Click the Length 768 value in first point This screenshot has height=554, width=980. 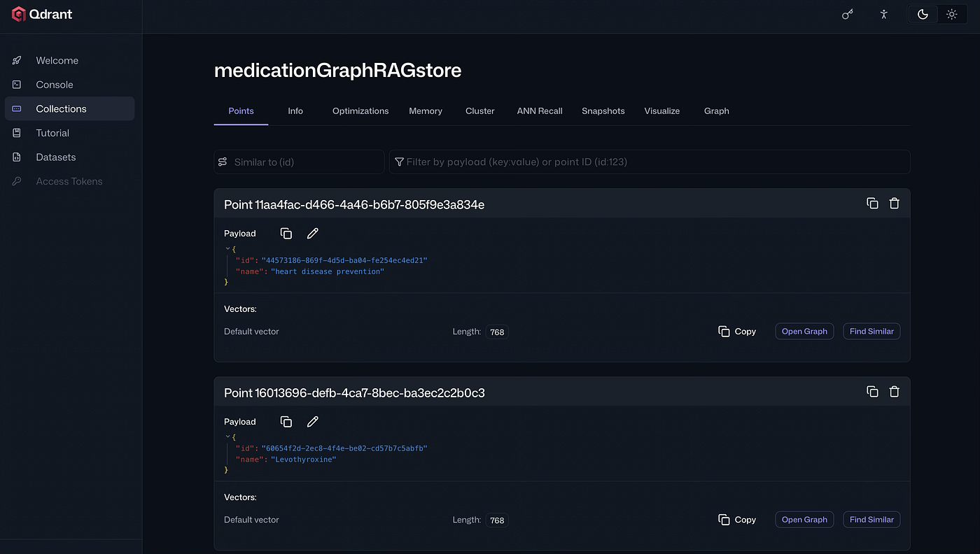click(x=497, y=332)
